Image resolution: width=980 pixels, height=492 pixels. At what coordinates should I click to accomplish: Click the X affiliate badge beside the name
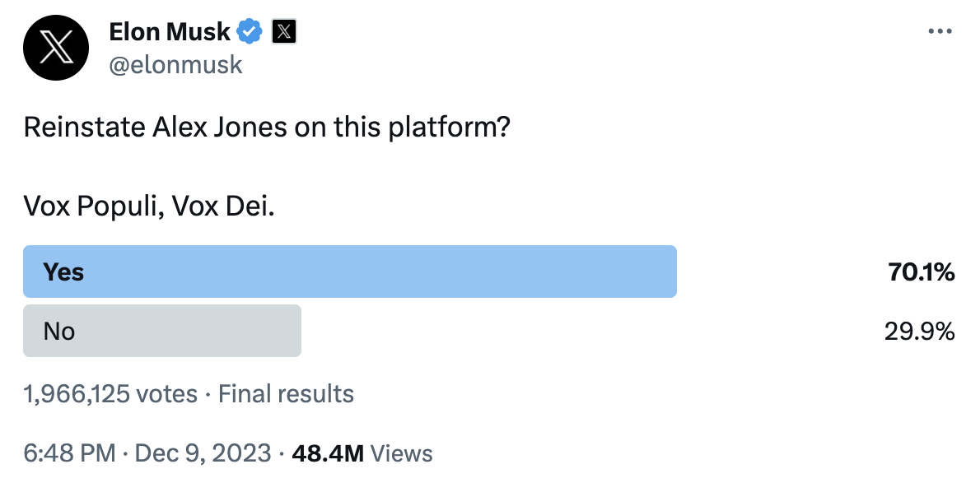pyautogui.click(x=284, y=31)
